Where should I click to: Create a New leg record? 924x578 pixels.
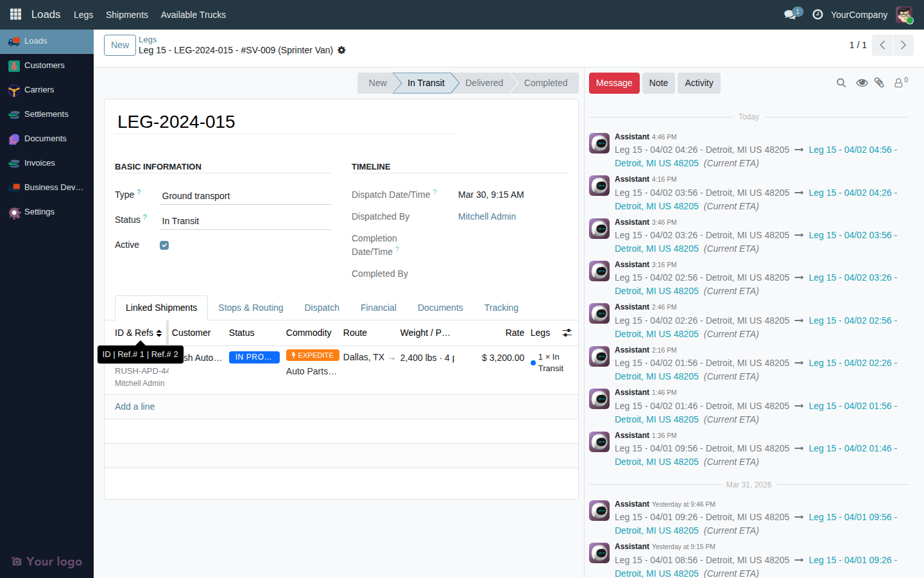tap(120, 45)
